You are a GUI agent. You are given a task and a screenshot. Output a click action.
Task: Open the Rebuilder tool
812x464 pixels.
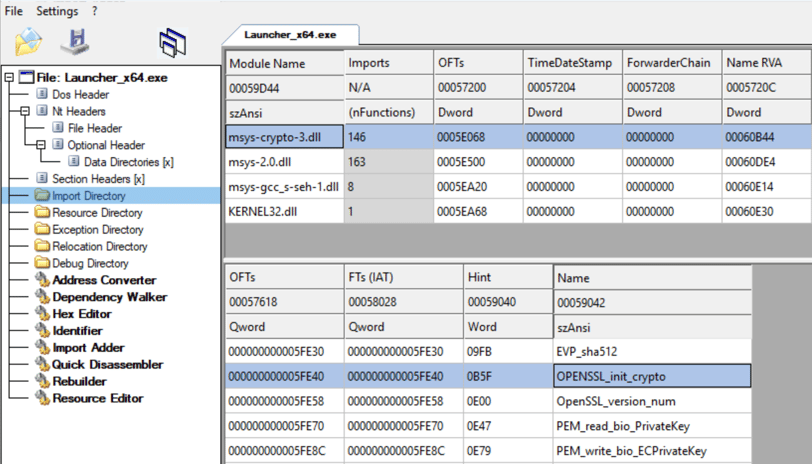pyautogui.click(x=79, y=382)
